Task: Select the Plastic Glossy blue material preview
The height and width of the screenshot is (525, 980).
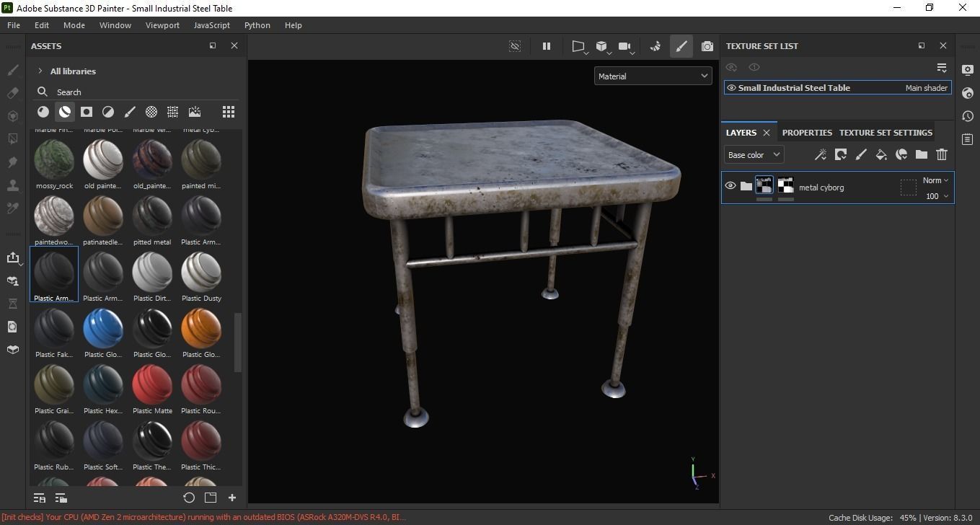Action: click(103, 328)
